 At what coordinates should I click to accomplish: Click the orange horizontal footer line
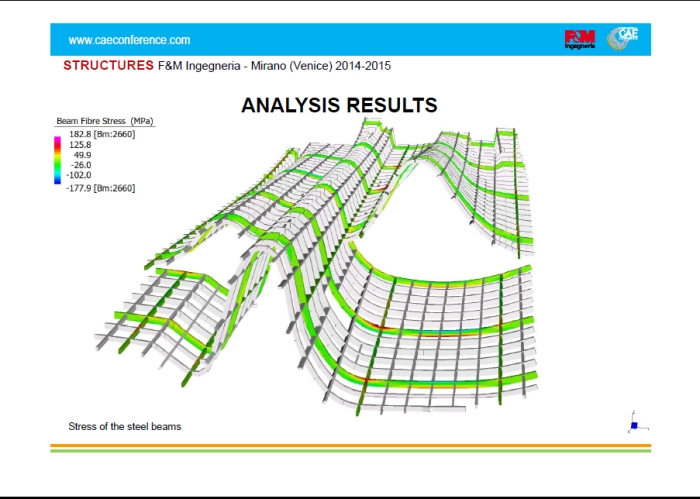point(350,445)
